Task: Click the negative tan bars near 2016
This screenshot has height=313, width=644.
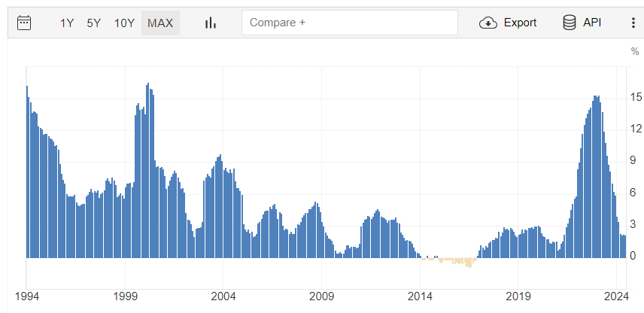Action: pyautogui.click(x=468, y=263)
